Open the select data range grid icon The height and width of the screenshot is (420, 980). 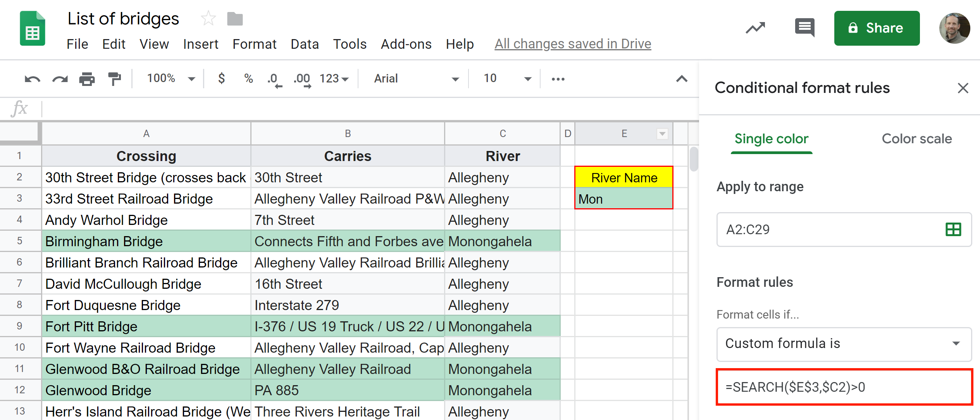(x=952, y=229)
